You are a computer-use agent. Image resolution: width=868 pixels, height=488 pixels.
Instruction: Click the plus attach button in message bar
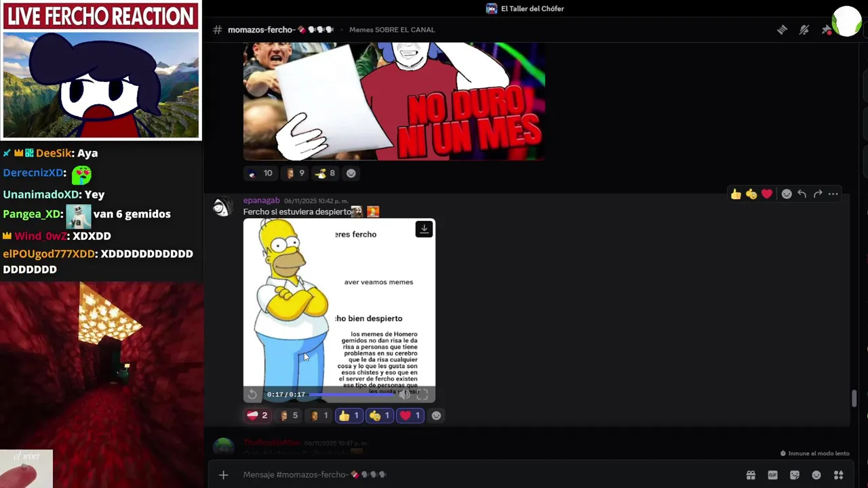[x=223, y=474]
